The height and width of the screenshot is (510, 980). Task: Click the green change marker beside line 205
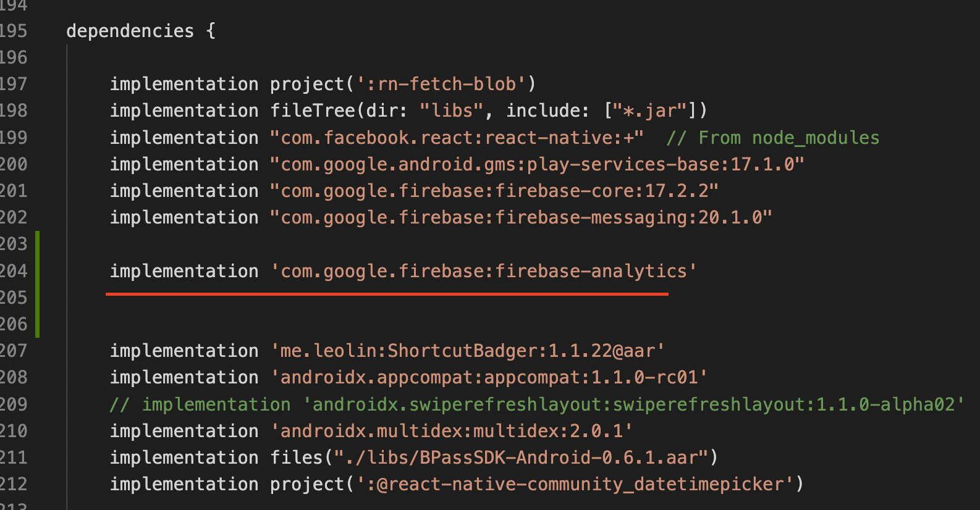38,298
